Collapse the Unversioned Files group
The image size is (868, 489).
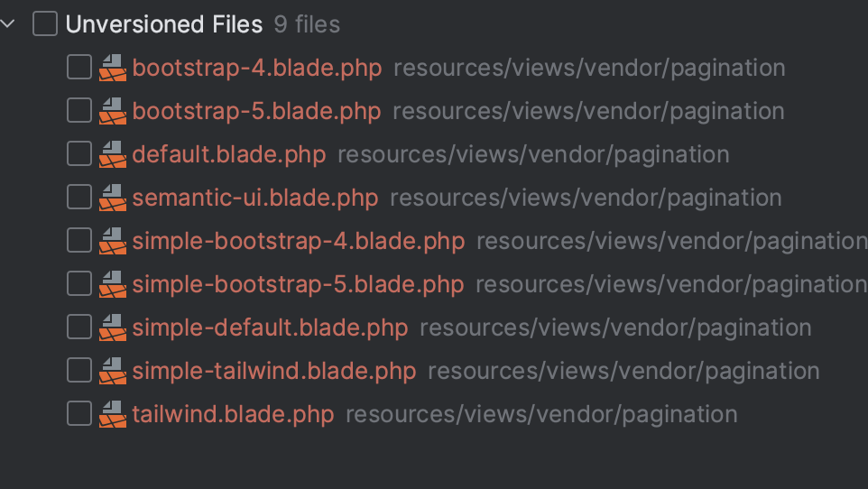pyautogui.click(x=7, y=23)
